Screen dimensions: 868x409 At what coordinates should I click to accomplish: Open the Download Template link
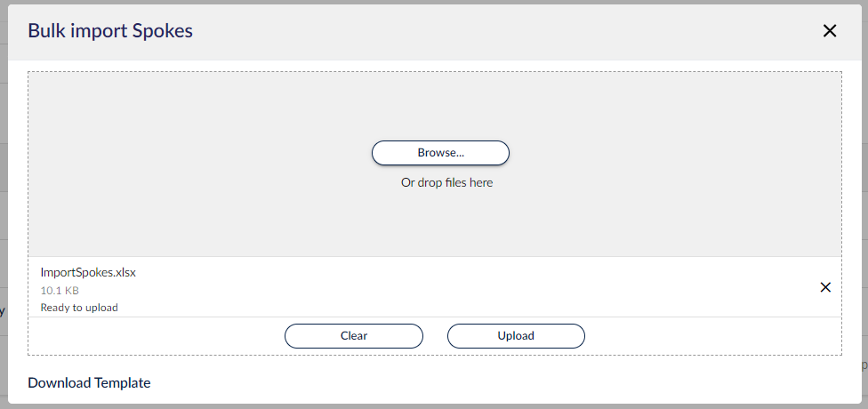coord(89,382)
